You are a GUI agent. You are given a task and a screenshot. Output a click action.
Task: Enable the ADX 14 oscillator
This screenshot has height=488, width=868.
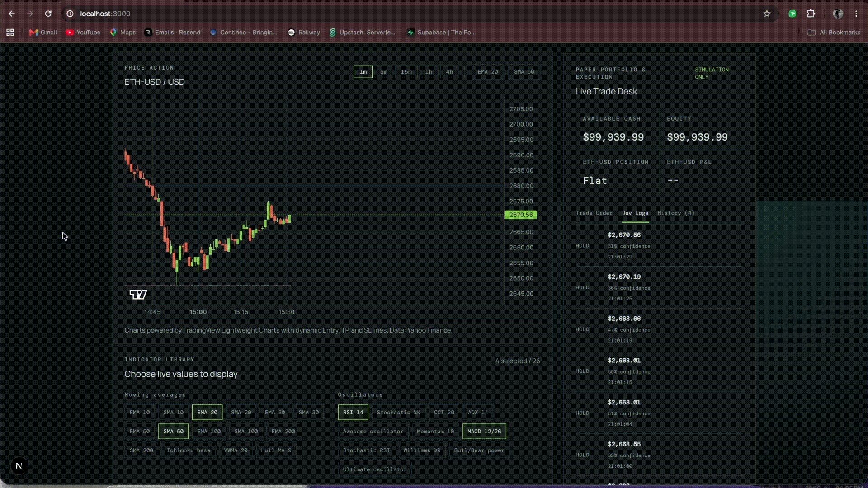478,413
